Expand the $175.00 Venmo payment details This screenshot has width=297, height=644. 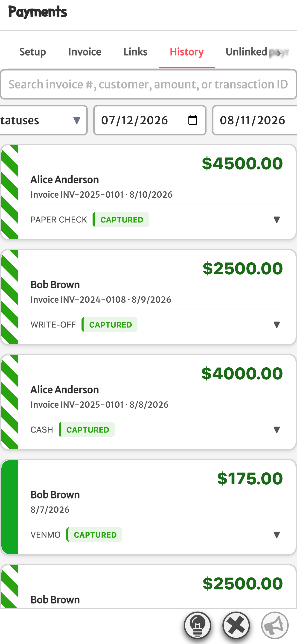277,535
